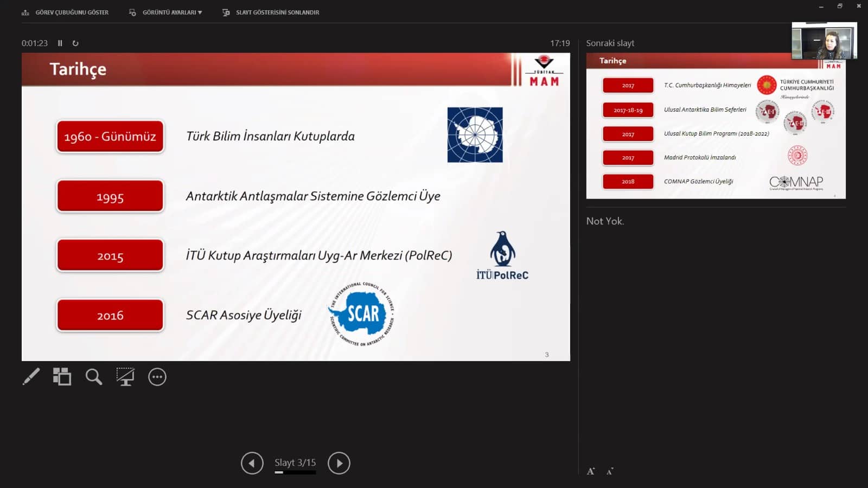Screen dimensions: 868x488
Task: Advance to next slide with right arrow
Action: [x=339, y=463]
